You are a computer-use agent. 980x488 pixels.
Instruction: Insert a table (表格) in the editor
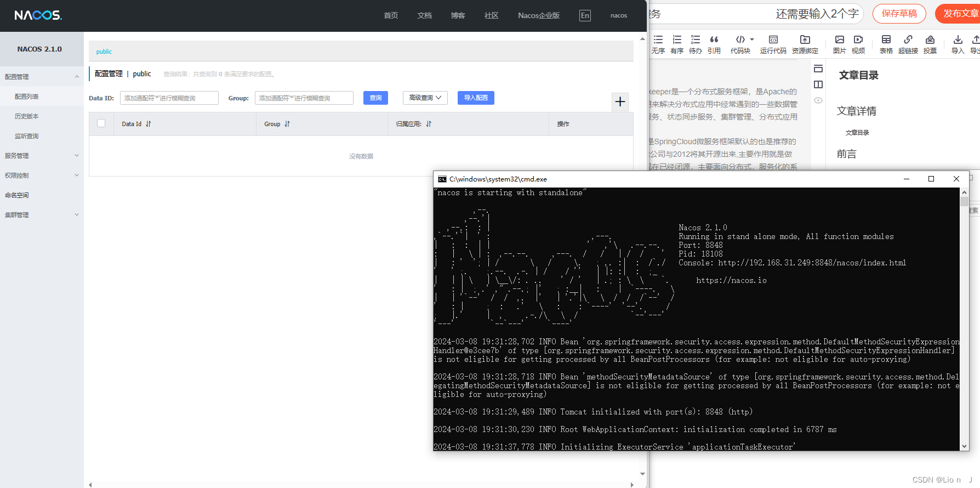pos(886,44)
